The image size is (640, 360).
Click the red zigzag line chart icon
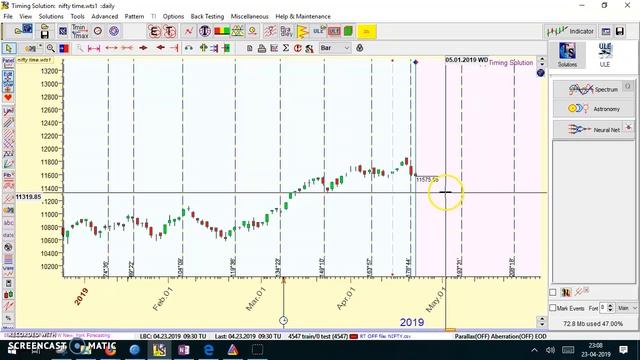coord(189,31)
